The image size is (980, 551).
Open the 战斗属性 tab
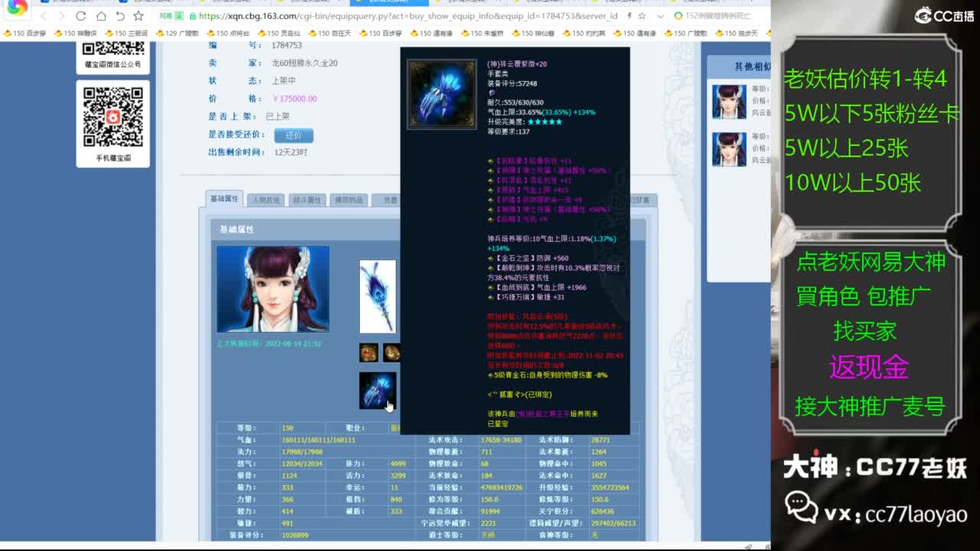click(307, 200)
